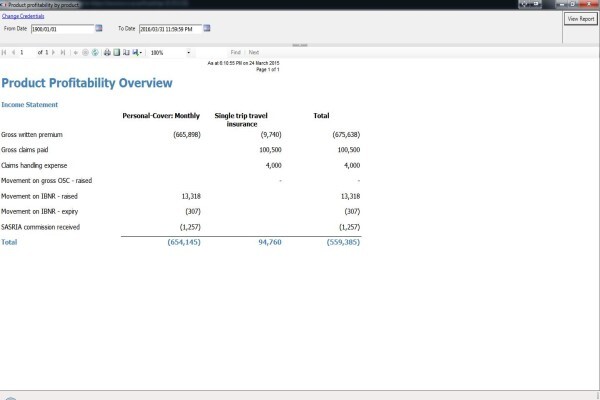Stop report rendering
Screen dimensions: 600x400
[x=85, y=52]
